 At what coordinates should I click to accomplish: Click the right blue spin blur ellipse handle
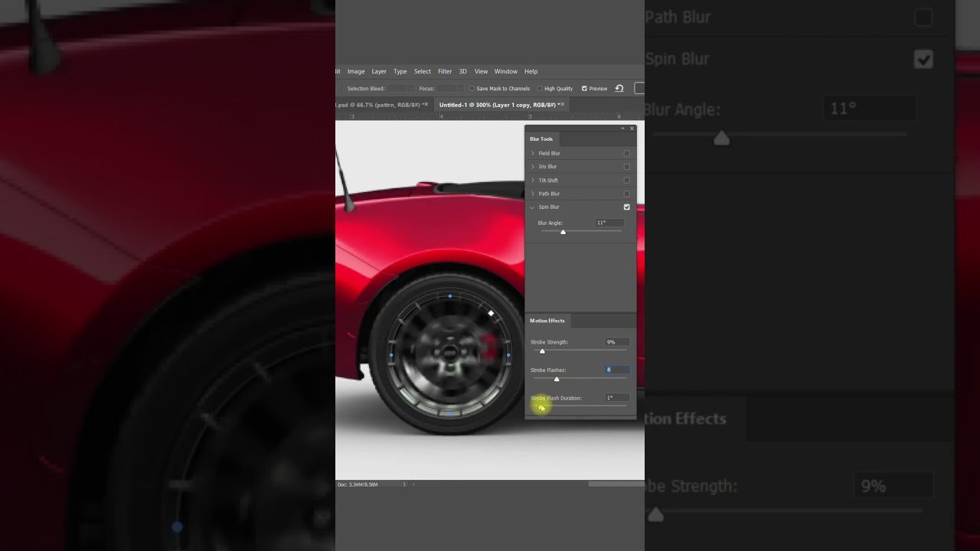pyautogui.click(x=508, y=355)
